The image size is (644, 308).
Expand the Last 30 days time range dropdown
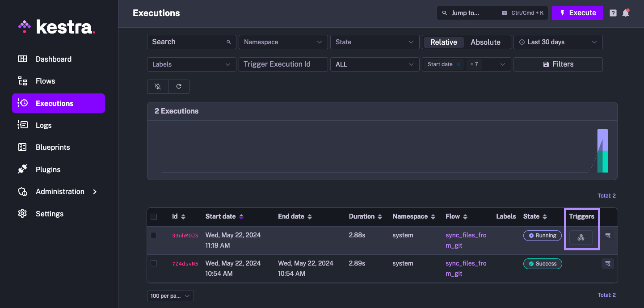coord(558,42)
